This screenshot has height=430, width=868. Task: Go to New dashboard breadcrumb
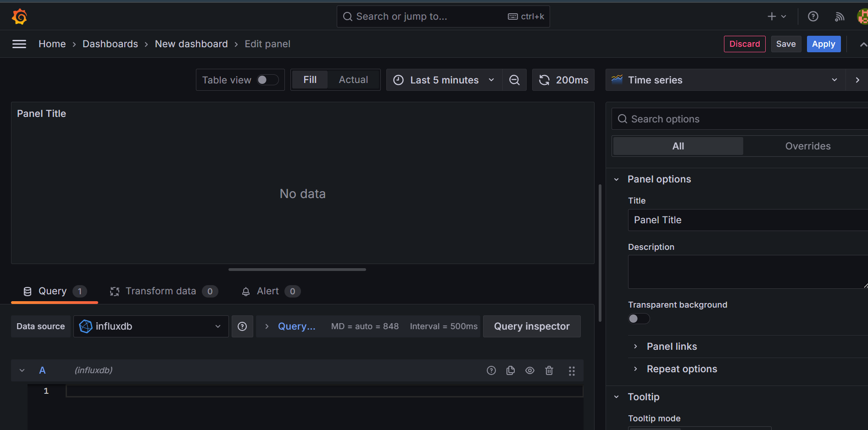191,44
